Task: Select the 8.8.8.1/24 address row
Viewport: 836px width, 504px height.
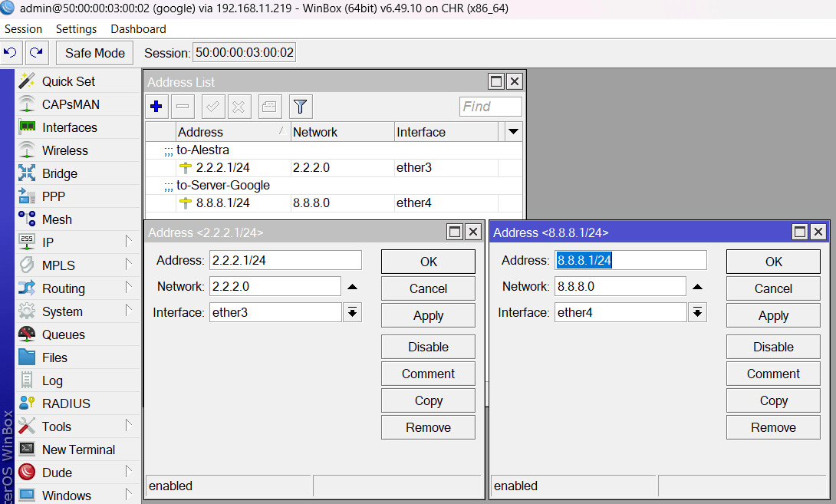Action: pos(334,203)
